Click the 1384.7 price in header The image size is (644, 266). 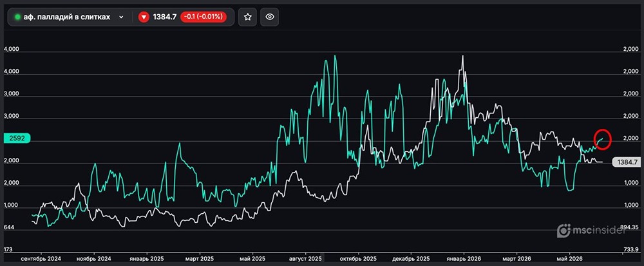coord(165,17)
